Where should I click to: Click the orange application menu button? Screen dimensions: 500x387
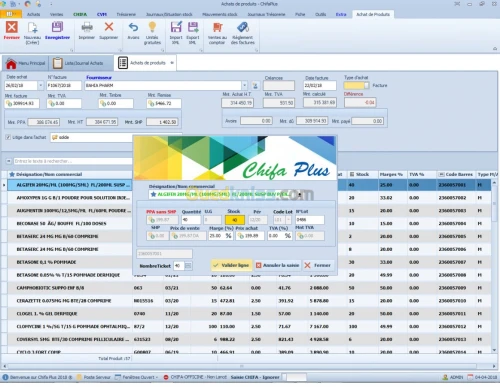tap(11, 14)
